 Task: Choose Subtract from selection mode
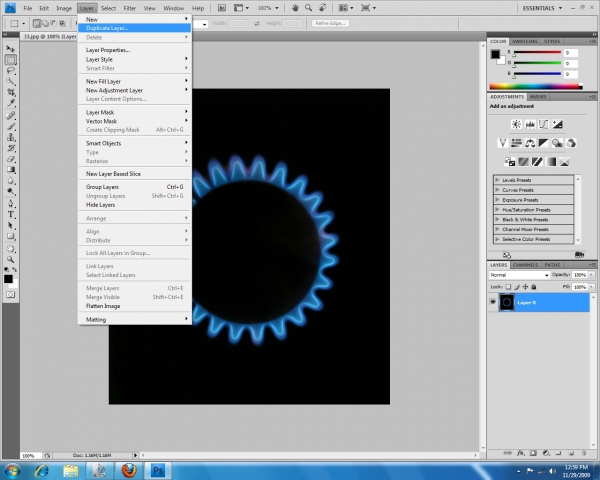[x=54, y=23]
